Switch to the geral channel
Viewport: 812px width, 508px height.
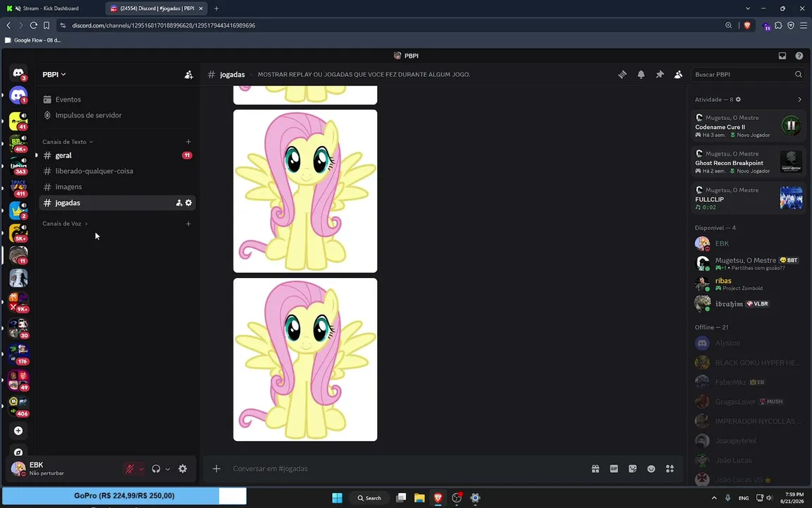tap(117, 155)
